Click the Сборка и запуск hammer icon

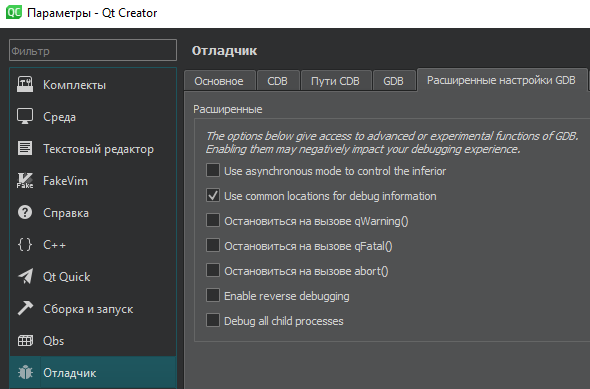point(25,308)
